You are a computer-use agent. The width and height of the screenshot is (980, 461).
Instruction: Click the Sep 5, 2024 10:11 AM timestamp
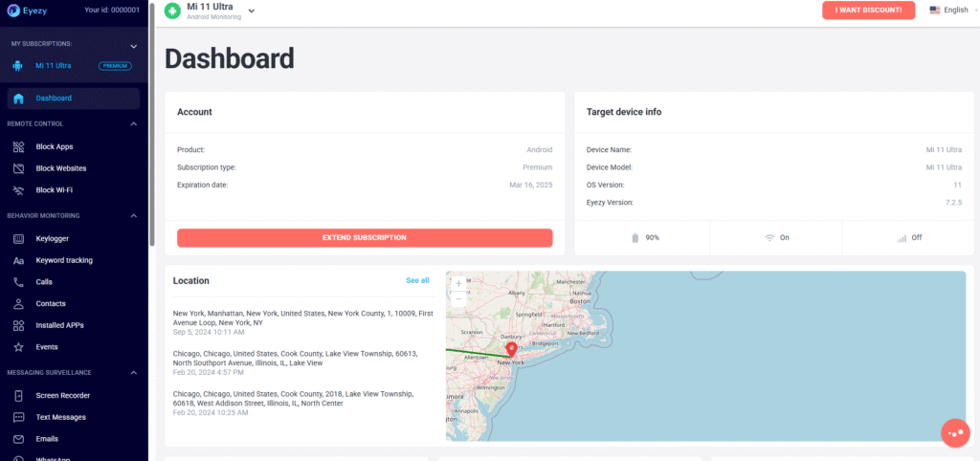tap(209, 332)
